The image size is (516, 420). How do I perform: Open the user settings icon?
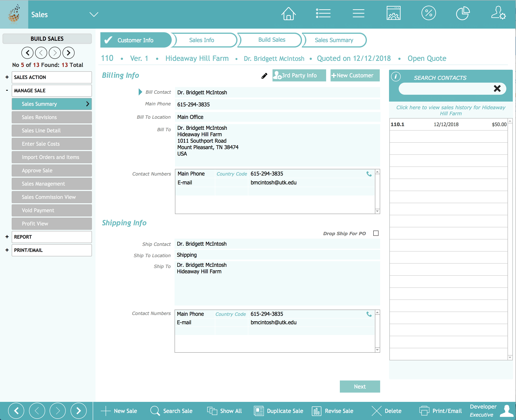coord(498,13)
